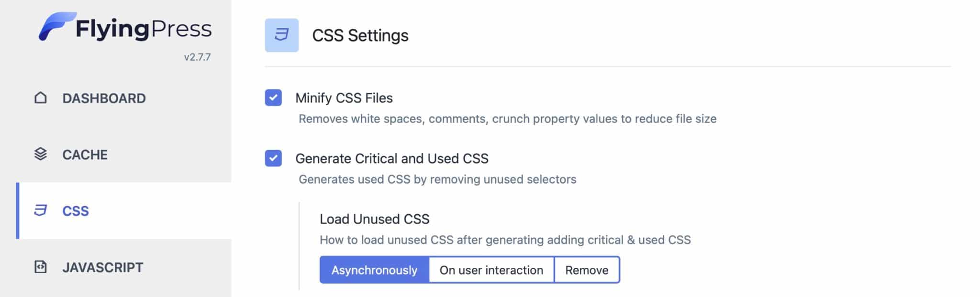Uncheck Minify CSS Files checkbox
Screen dimensions: 980x297
(x=273, y=98)
